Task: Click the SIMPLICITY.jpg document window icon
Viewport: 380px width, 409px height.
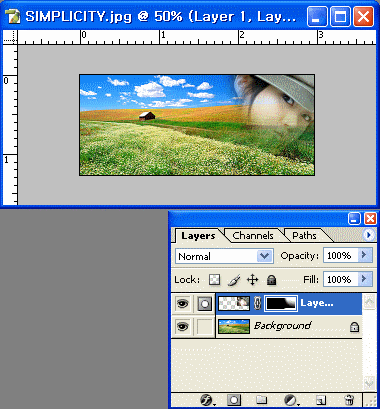Action: coord(13,16)
